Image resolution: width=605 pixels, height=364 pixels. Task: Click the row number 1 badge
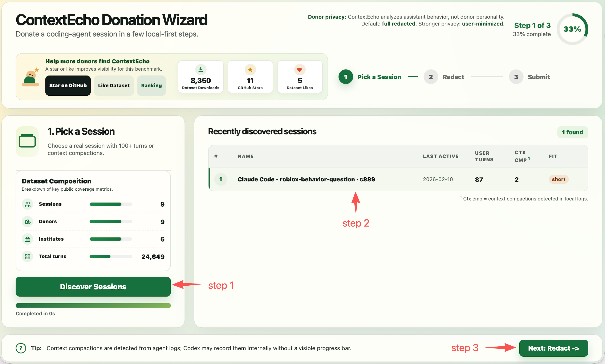[221, 179]
